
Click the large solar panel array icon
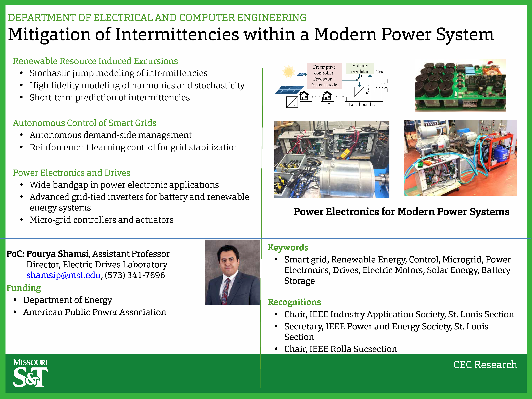click(x=290, y=90)
